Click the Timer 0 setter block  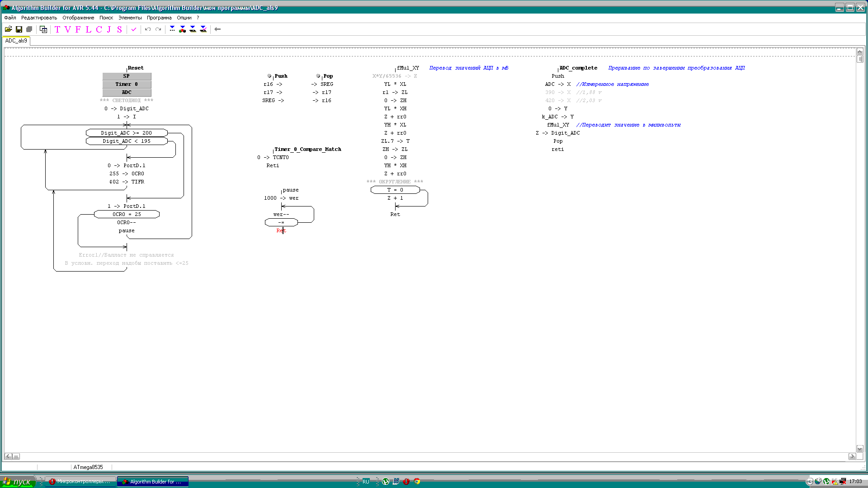click(x=127, y=84)
